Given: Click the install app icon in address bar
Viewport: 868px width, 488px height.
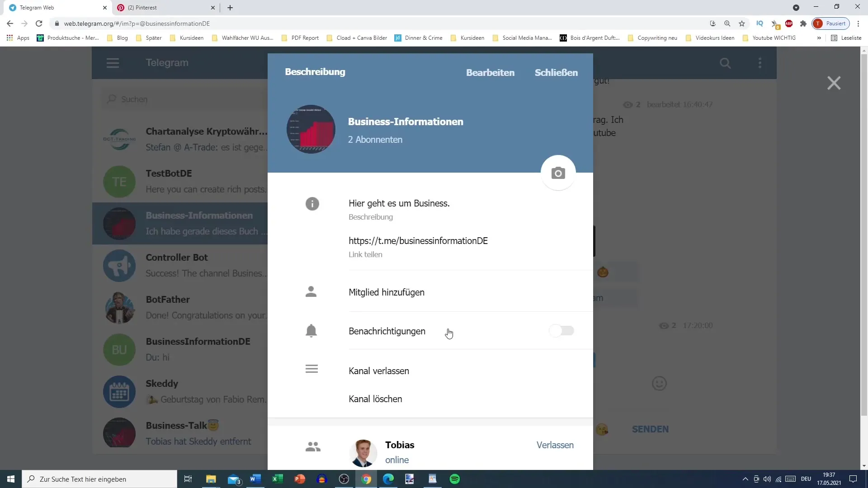Looking at the screenshot, I should 713,23.
